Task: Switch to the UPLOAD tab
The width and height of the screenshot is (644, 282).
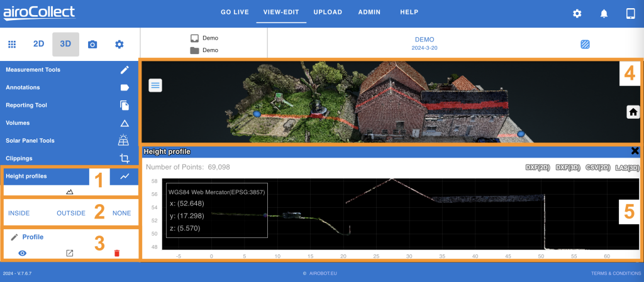Action: pyautogui.click(x=328, y=12)
